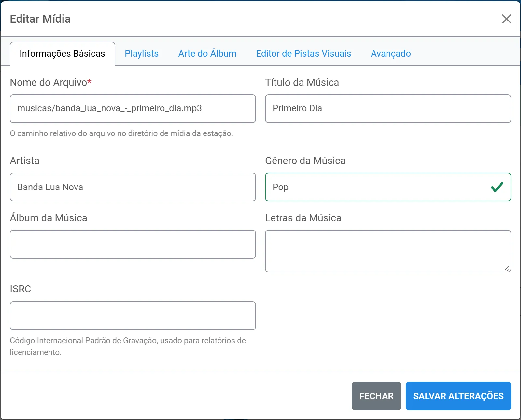The height and width of the screenshot is (420, 521).
Task: Click the ISRC label
Action: tap(21, 289)
